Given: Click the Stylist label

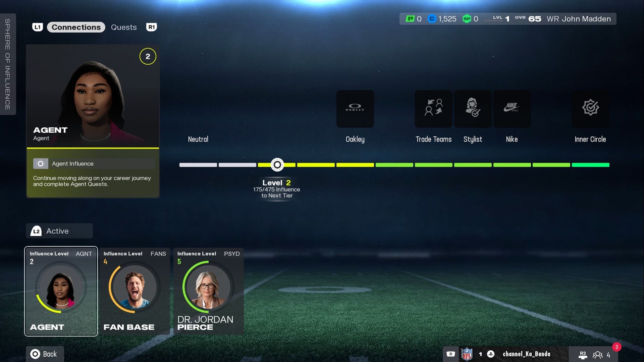Looking at the screenshot, I should (x=473, y=139).
